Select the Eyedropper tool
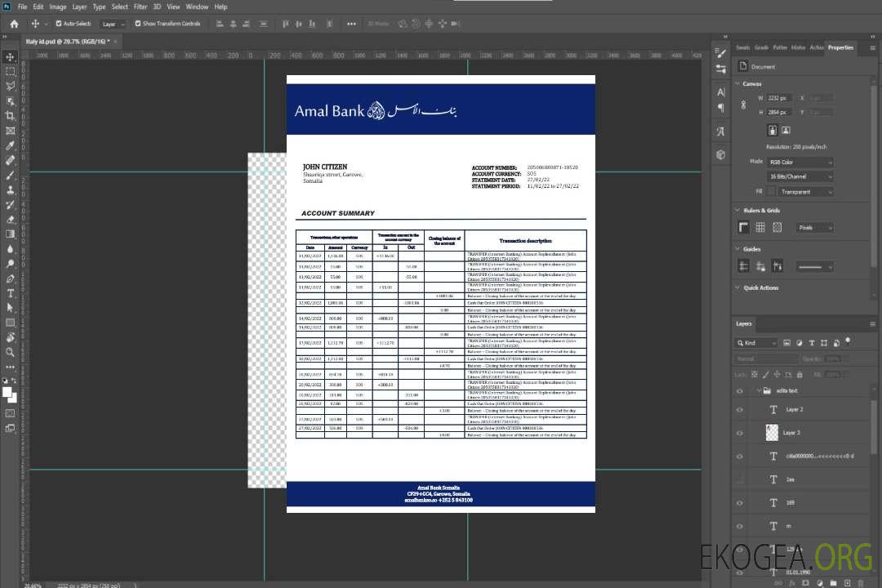This screenshot has height=588, width=882. point(10,145)
